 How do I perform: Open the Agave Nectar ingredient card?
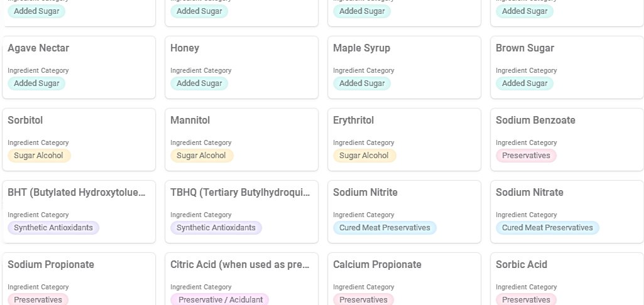tap(79, 67)
